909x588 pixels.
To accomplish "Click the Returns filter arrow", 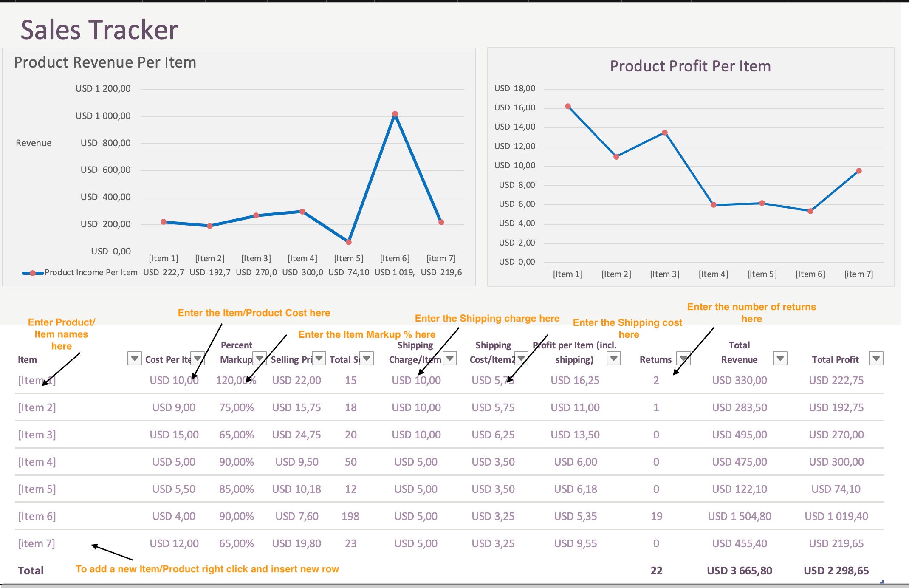I will pyautogui.click(x=683, y=359).
